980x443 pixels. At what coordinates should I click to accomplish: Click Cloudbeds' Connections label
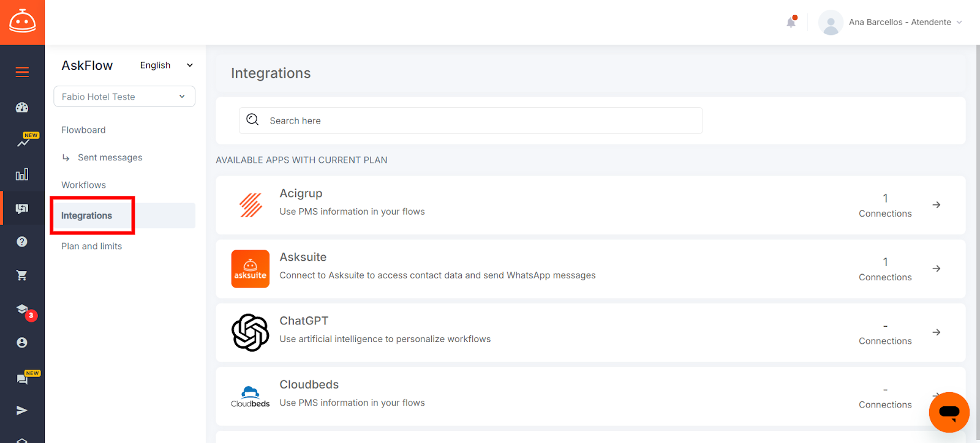(885, 404)
